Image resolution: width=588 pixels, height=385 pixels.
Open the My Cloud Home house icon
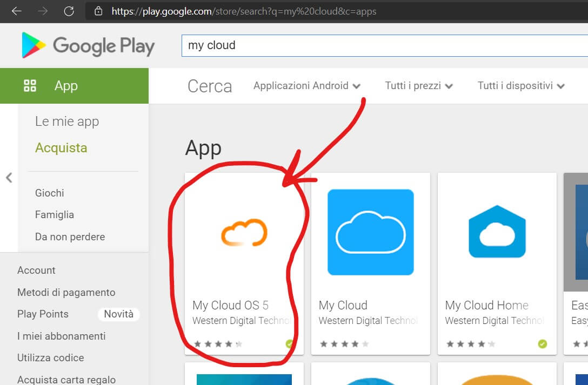tap(497, 232)
